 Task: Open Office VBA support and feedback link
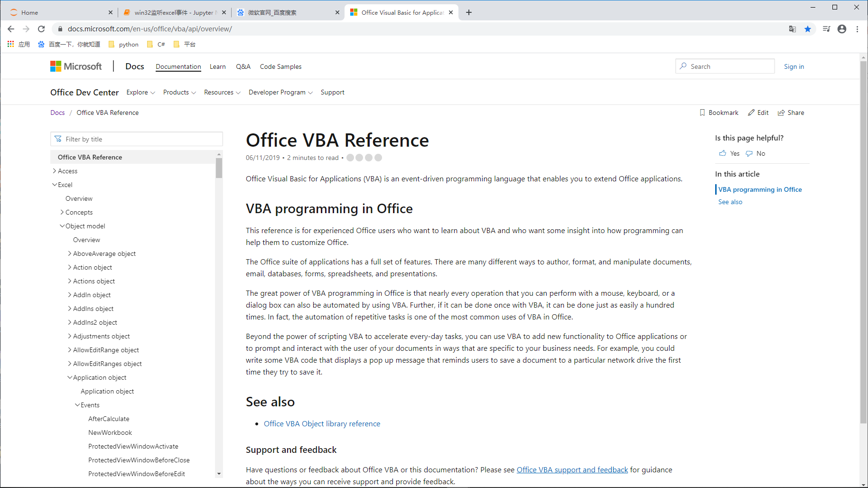(572, 470)
